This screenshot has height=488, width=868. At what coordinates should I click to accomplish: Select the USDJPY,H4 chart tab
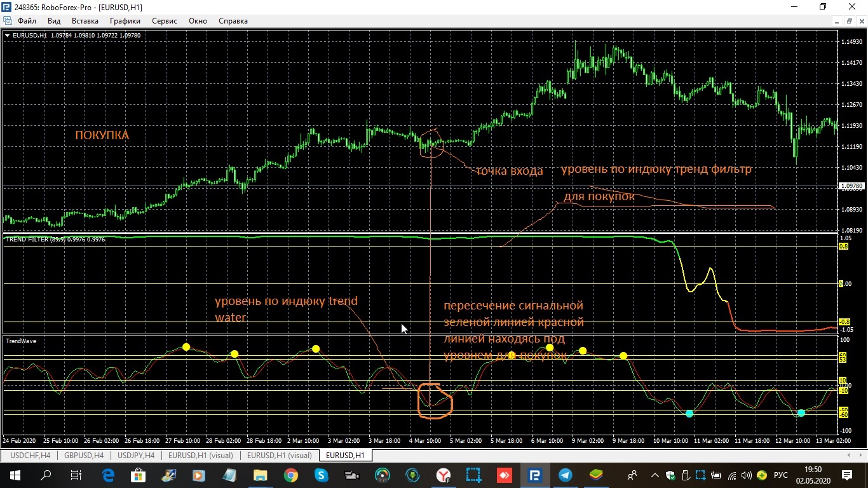coord(136,456)
